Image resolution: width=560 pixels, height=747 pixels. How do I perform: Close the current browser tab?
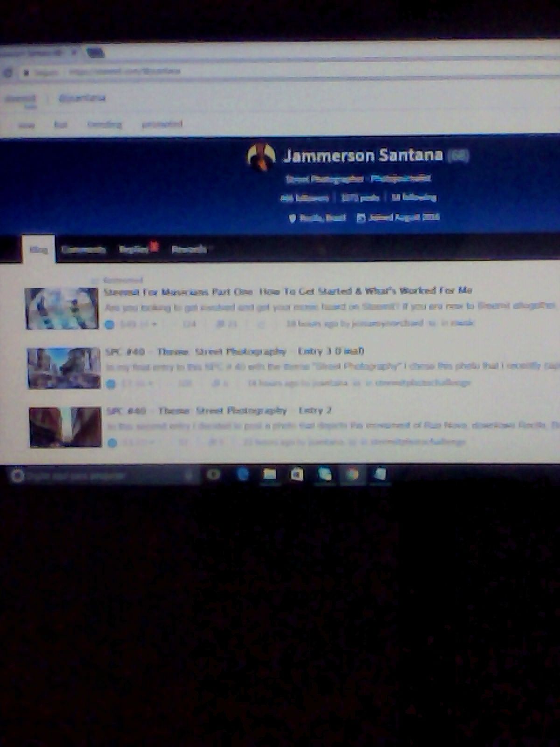point(73,52)
